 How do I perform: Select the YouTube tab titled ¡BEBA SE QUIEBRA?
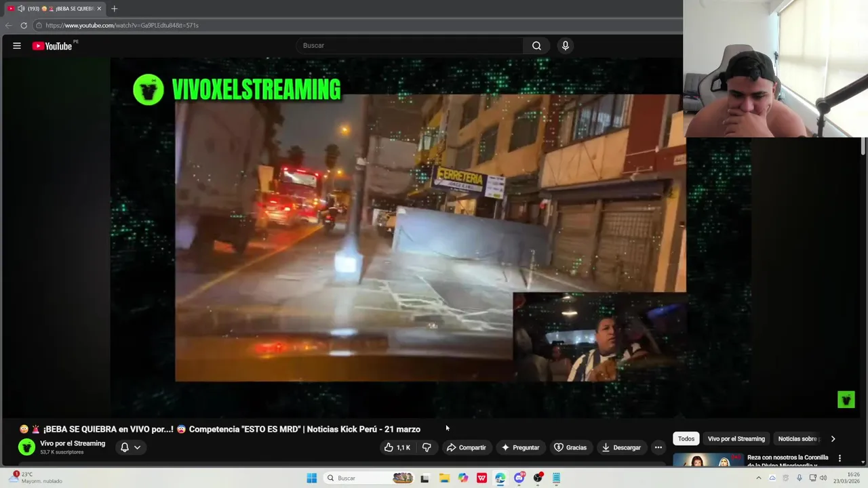[x=54, y=9]
